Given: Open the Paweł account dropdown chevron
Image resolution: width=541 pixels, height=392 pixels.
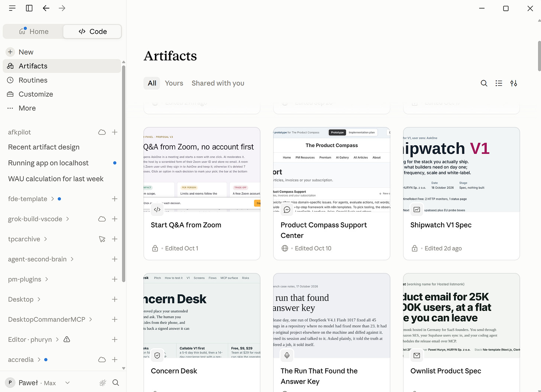Looking at the screenshot, I should pos(67,383).
